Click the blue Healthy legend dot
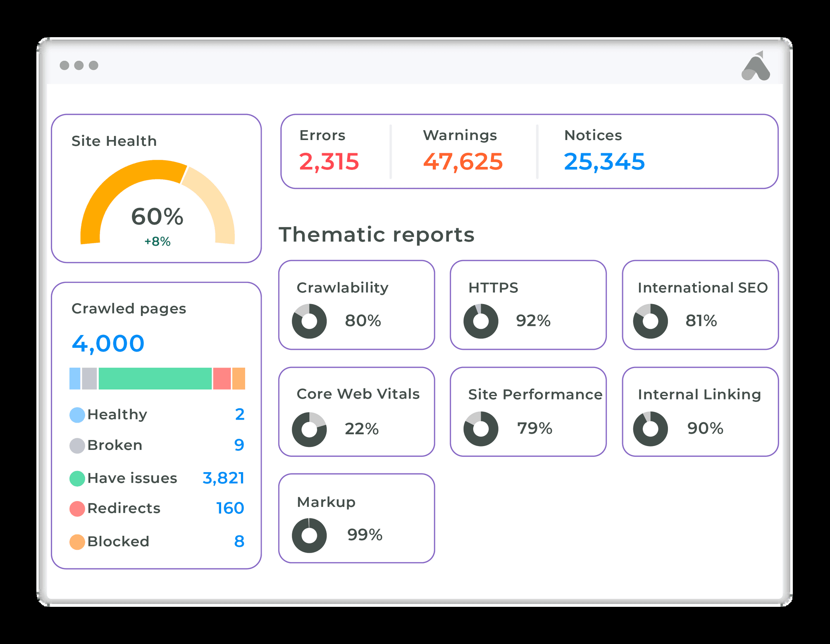The image size is (830, 644). (77, 415)
